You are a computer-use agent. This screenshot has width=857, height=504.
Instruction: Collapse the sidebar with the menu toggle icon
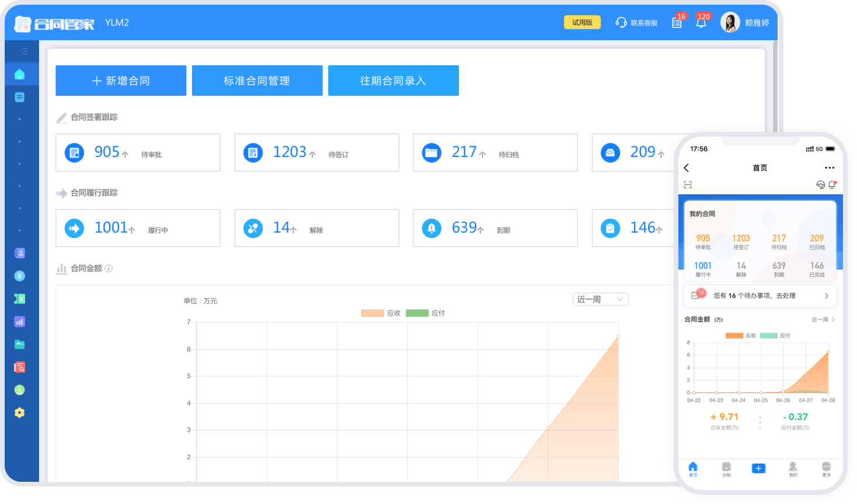[25, 51]
